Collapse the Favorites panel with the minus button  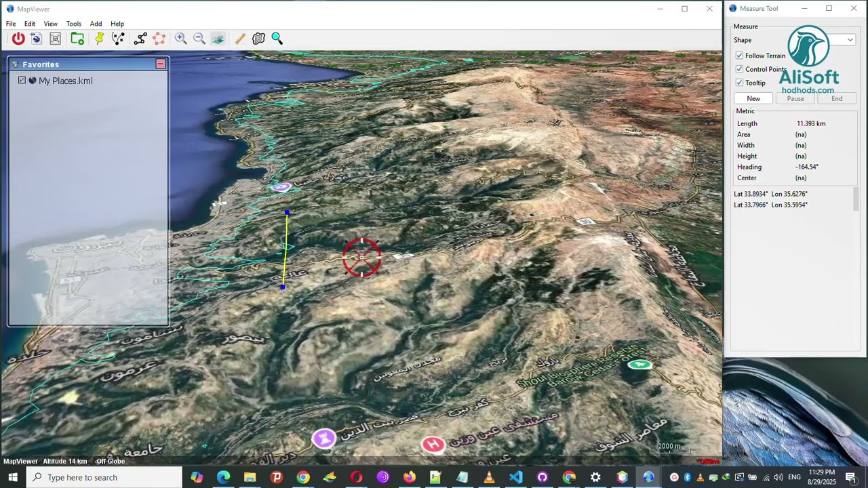161,64
